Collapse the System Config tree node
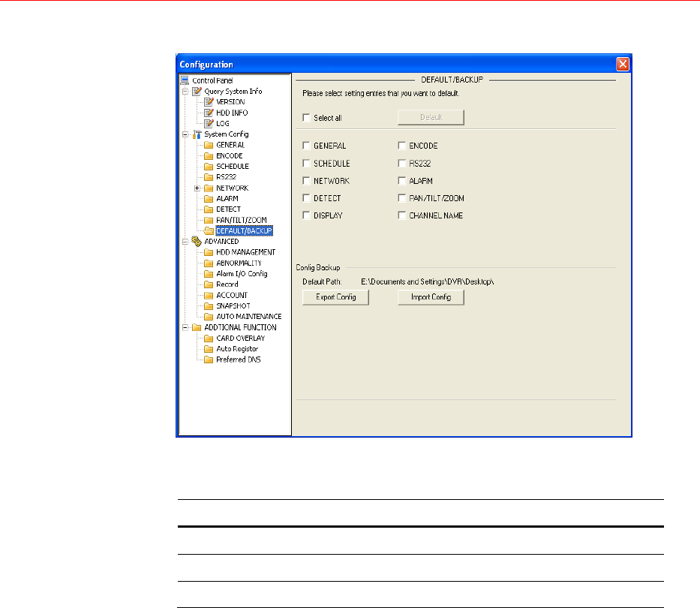The image size is (700, 608). [x=185, y=134]
